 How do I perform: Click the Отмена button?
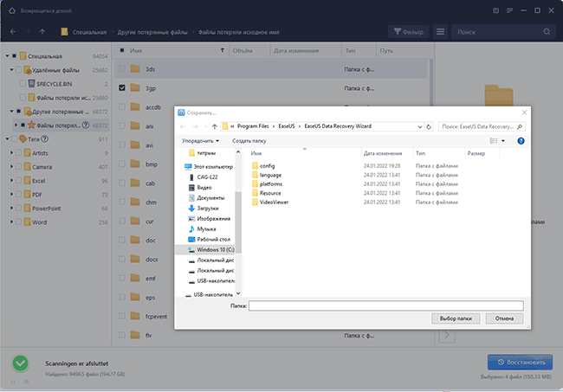[504, 318]
